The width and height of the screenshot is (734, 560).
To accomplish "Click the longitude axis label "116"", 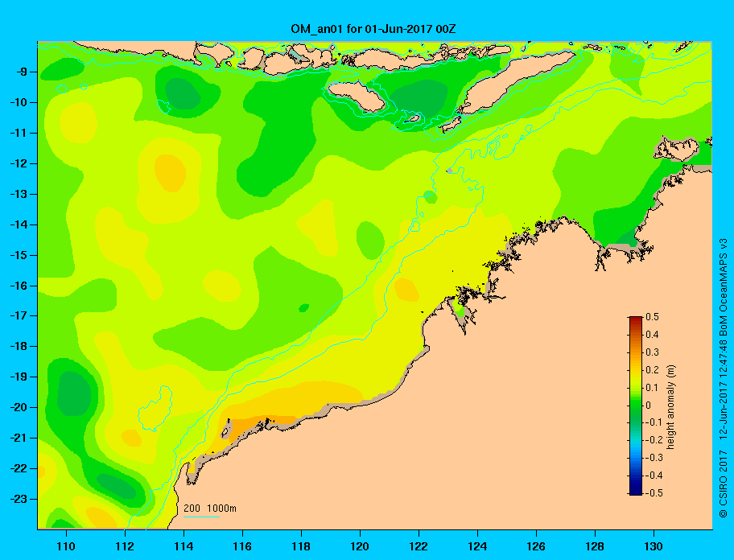I will (242, 546).
